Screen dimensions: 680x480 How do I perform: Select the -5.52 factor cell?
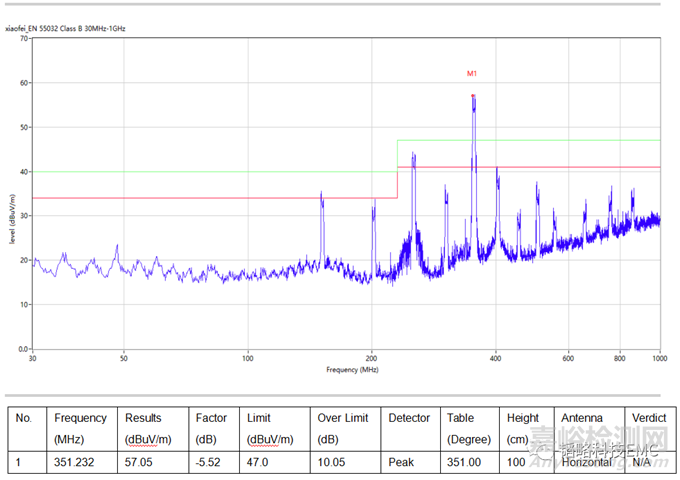210,463
